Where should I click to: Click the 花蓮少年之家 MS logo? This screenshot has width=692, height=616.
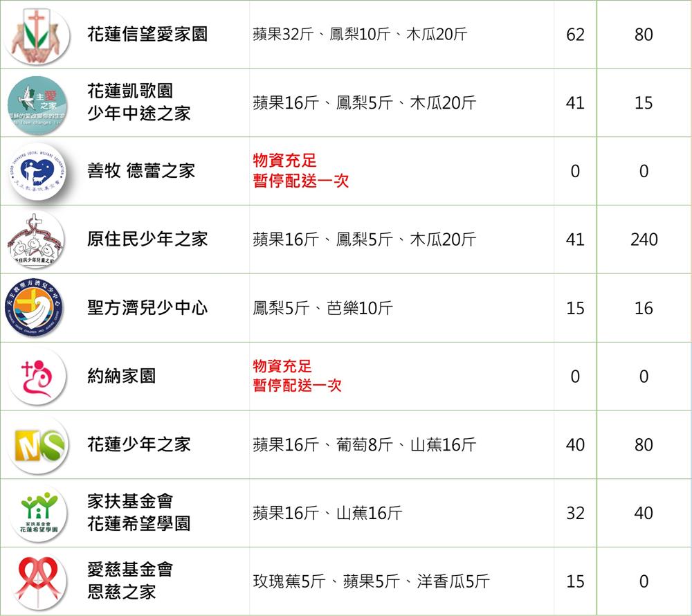click(x=39, y=445)
